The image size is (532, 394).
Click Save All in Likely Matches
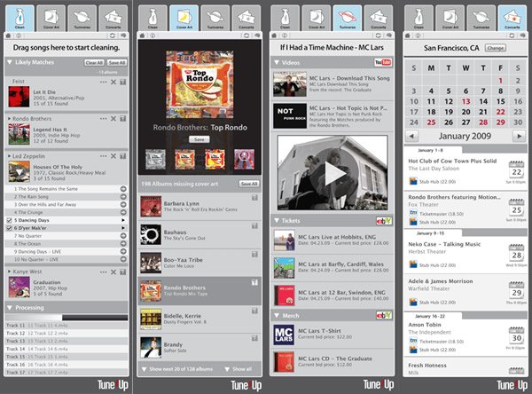pos(117,62)
